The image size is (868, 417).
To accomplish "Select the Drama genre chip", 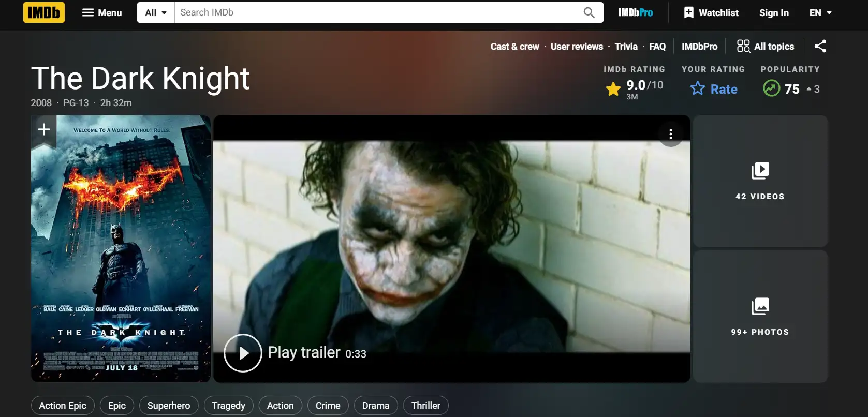I will coord(376,406).
